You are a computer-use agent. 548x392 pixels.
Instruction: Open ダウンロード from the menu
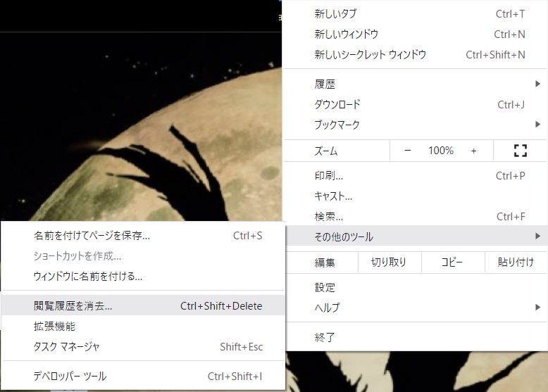pos(414,104)
